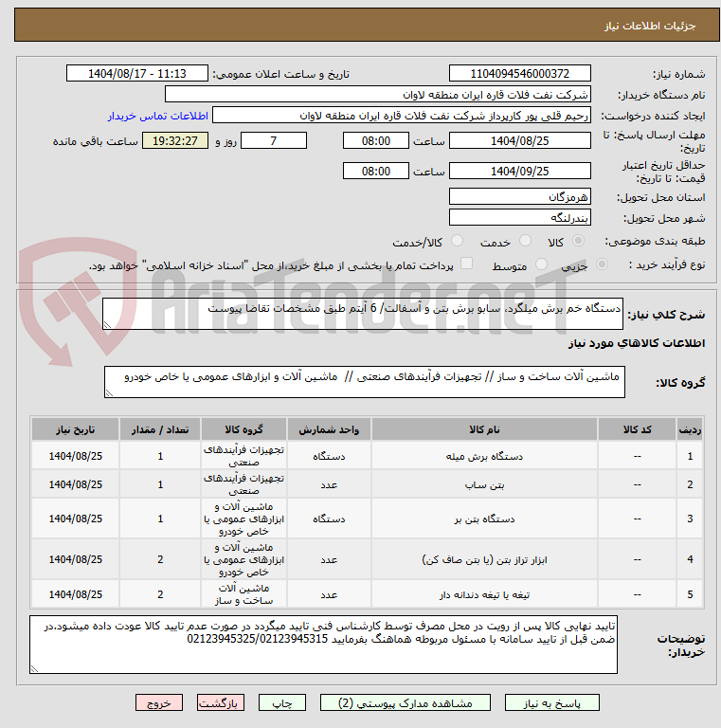Select the تیغه یا تیغه دندانه دار item
Viewport: 721px width, 728px height.
(484, 594)
